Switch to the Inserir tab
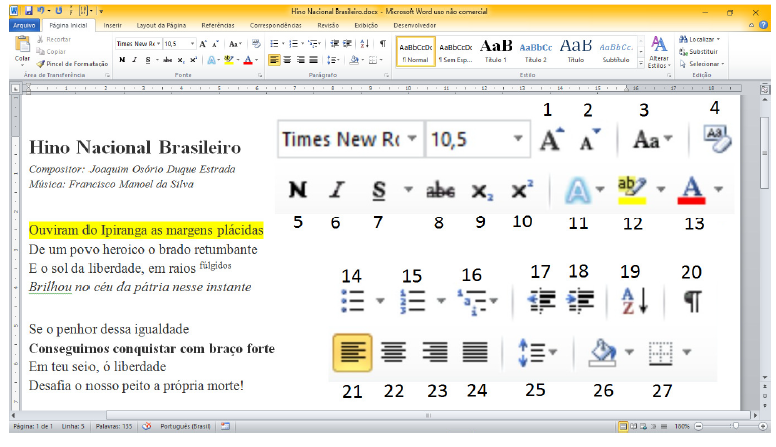Image resolution: width=776 pixels, height=447 pixels. (x=112, y=25)
